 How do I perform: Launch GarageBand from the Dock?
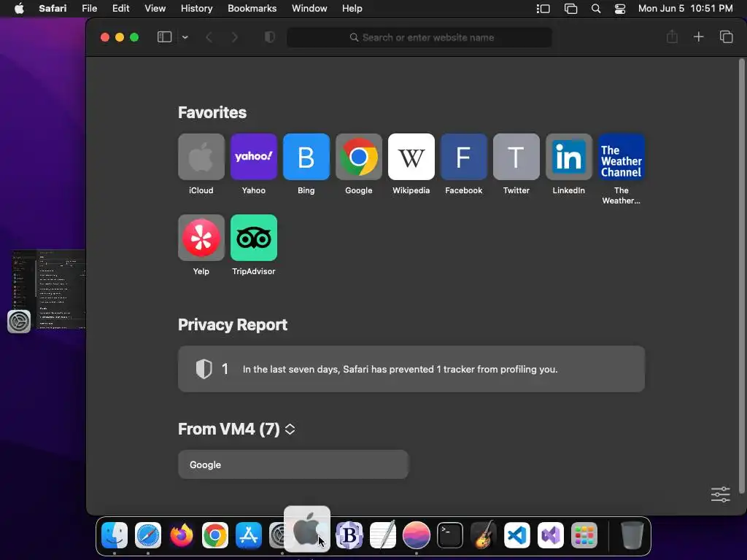[484, 535]
